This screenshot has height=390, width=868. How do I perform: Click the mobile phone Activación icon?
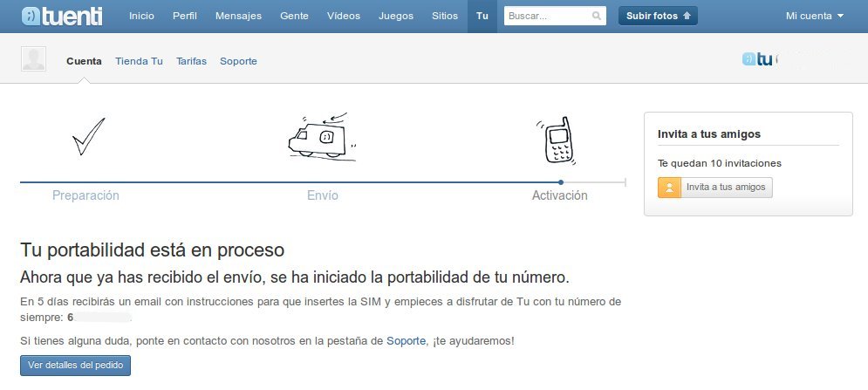pos(556,140)
